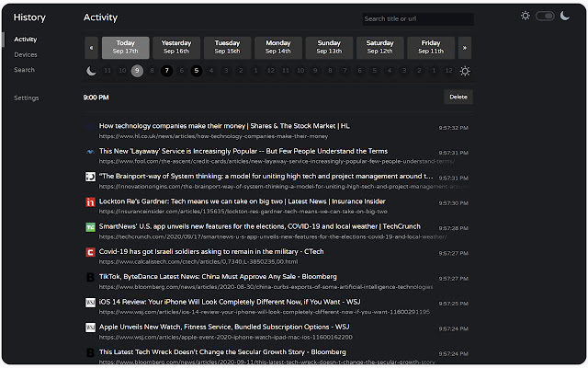Click the Motley Fool favicon for Layaway article
588x368 pixels.
click(90, 152)
